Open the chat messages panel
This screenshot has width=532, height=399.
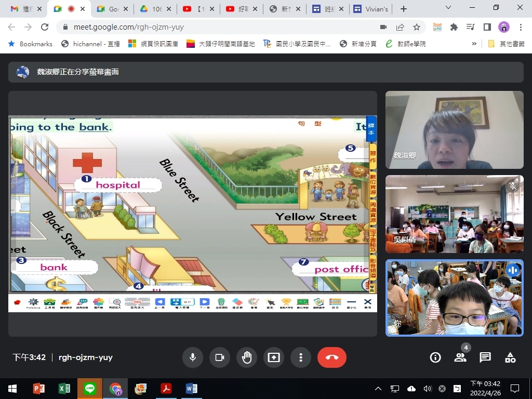tap(485, 357)
